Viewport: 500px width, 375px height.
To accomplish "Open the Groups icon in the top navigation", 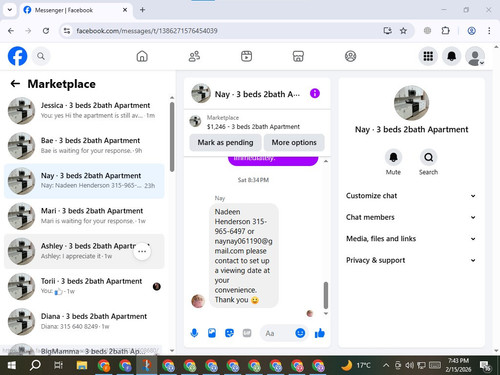I will 350,56.
